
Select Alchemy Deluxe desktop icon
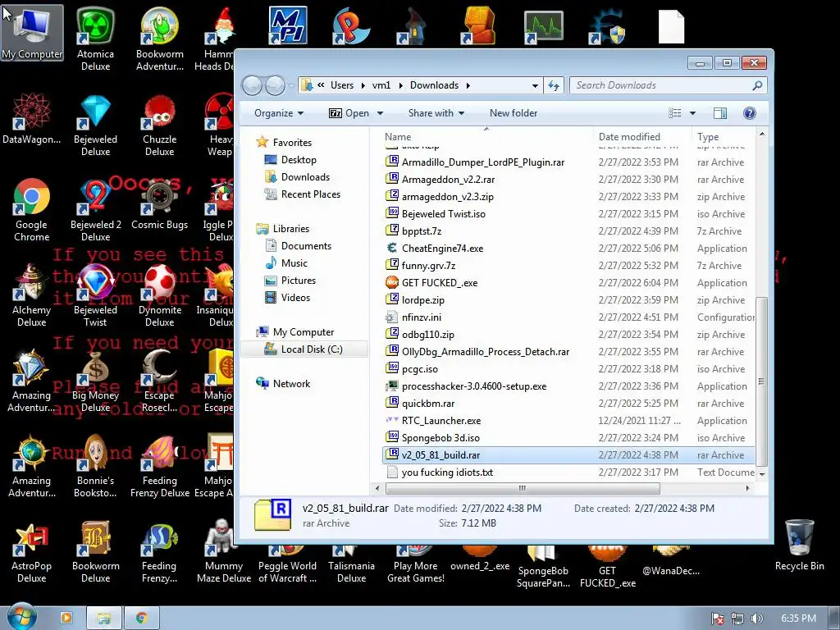[32, 294]
